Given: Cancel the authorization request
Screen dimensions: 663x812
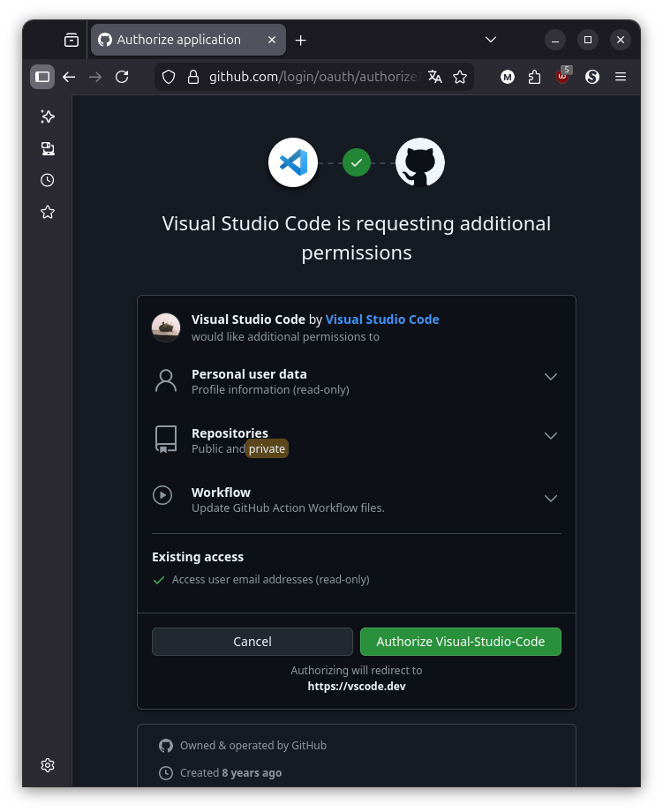Looking at the screenshot, I should point(252,642).
